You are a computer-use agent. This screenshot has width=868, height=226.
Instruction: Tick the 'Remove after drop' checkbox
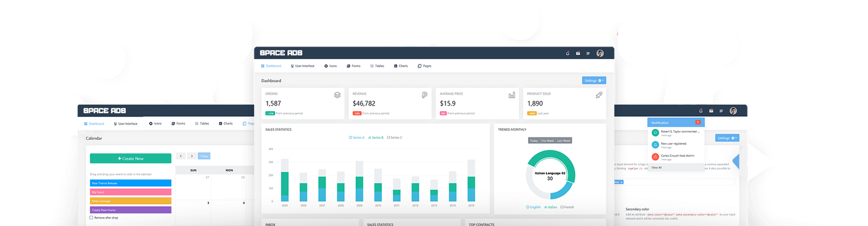point(91,218)
